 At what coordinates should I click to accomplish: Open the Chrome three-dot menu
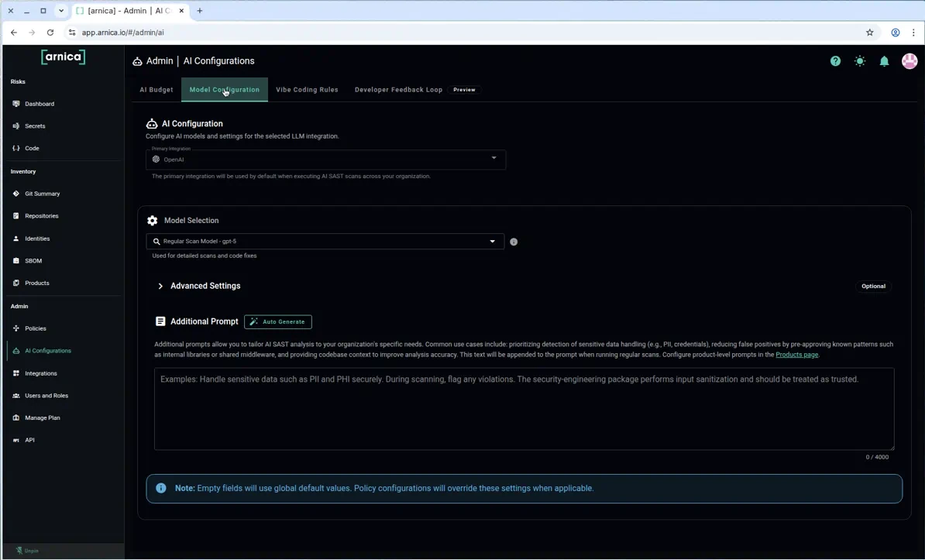(x=914, y=33)
